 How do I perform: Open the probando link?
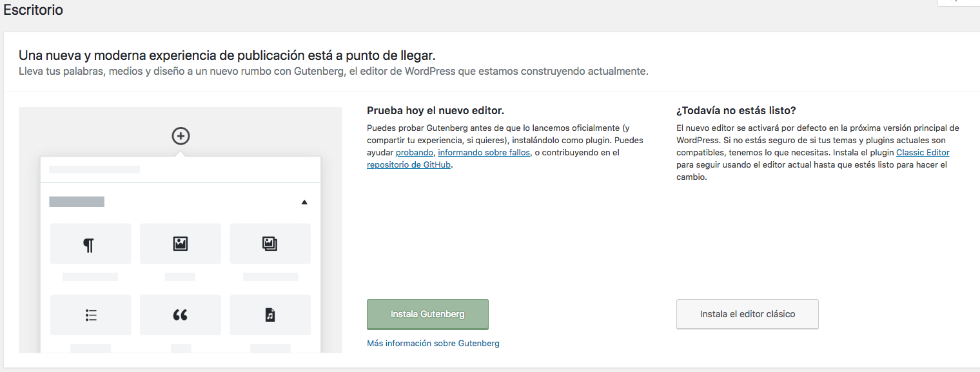click(x=414, y=152)
